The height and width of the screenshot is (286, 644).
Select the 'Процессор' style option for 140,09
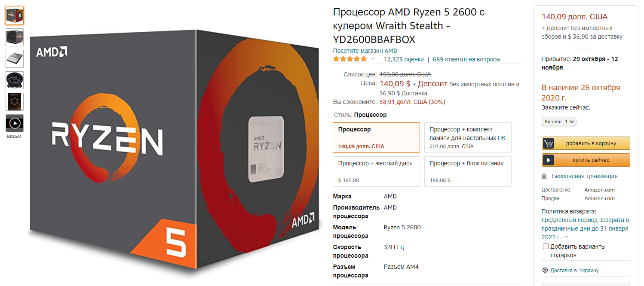click(376, 137)
